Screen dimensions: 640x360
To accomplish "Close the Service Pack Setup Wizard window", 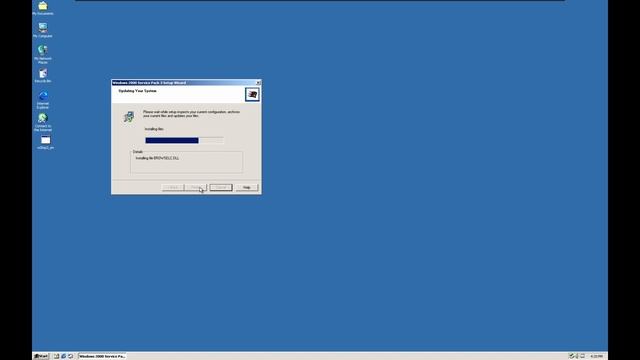I will coord(258,83).
